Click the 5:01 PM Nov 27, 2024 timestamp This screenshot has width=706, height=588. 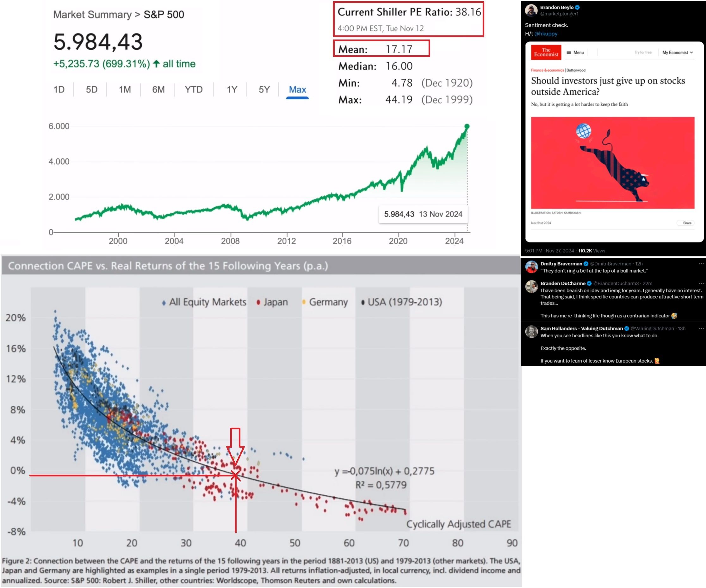[x=549, y=251]
